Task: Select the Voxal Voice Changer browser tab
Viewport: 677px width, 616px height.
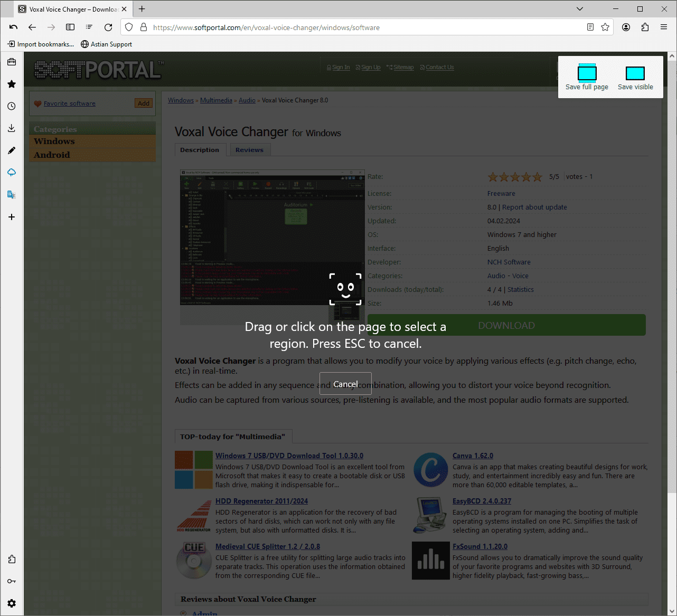Action: 73,9
